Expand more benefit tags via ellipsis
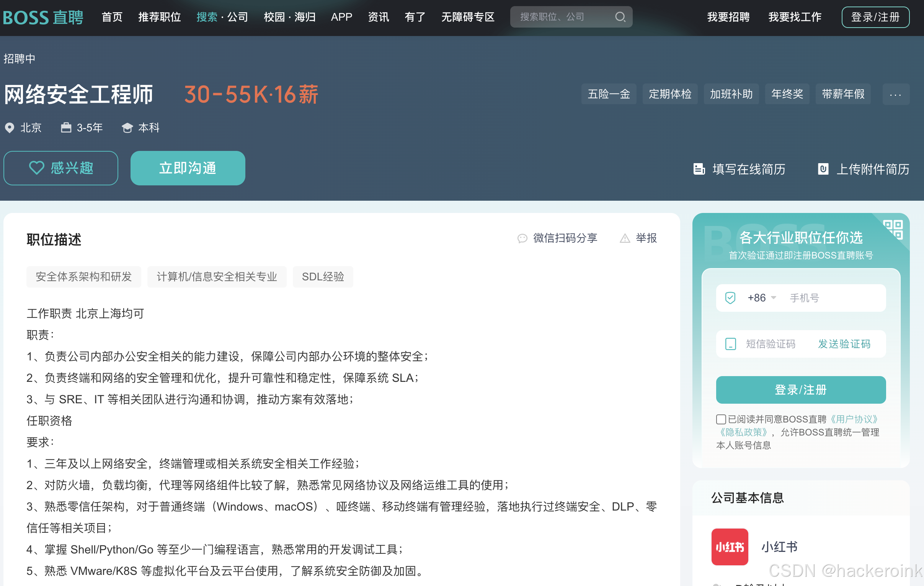This screenshot has height=586, width=924. tap(896, 94)
